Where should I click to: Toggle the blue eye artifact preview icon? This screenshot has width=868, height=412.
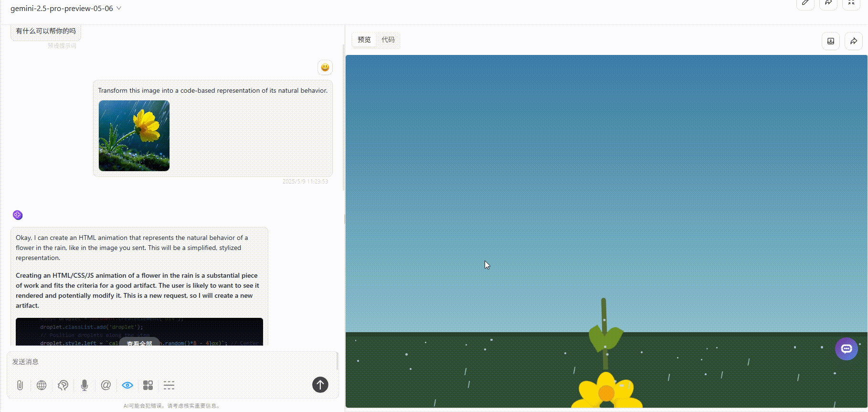127,385
